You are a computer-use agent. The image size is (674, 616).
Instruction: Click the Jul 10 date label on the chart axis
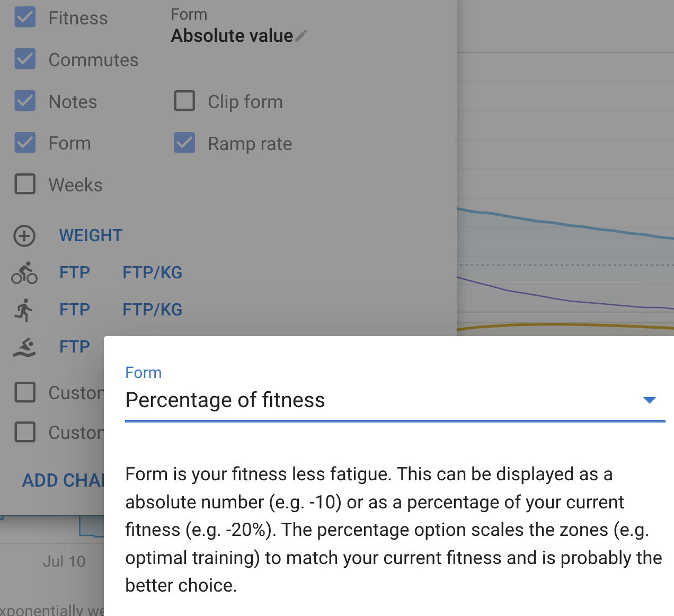(x=64, y=561)
